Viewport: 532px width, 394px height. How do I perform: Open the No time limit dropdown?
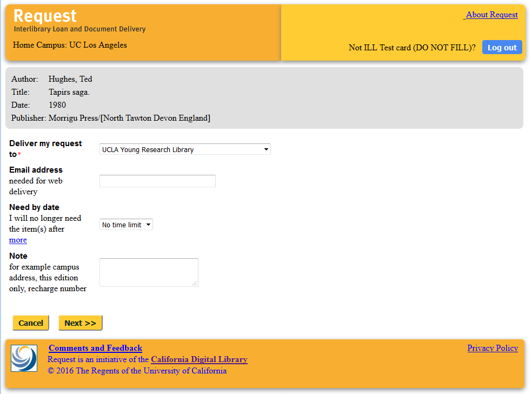pos(126,225)
